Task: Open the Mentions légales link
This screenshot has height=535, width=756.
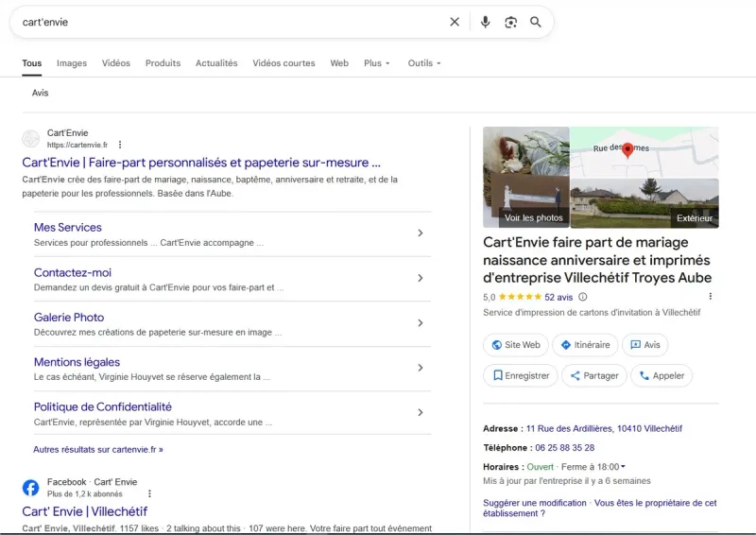Action: point(77,362)
